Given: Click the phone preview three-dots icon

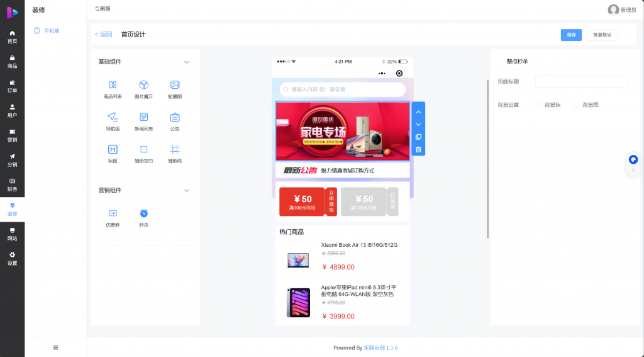Looking at the screenshot, I should coord(382,73).
